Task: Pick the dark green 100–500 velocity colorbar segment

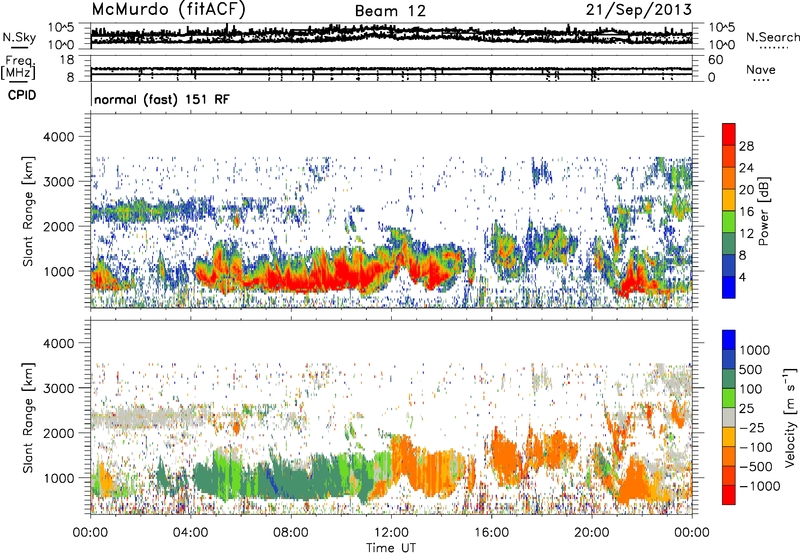Action: (729, 379)
